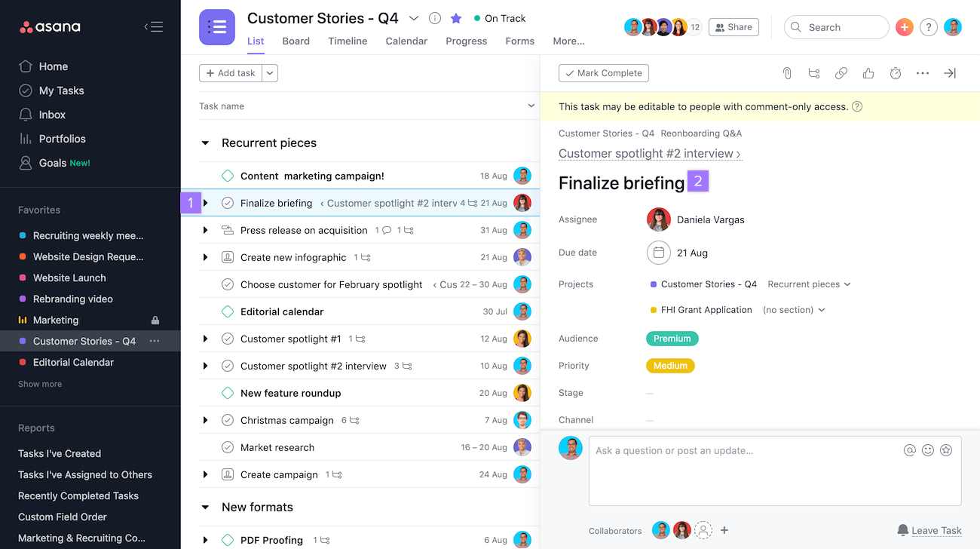Like the task with thumbs up icon
This screenshot has width=980, height=549.
pos(868,73)
